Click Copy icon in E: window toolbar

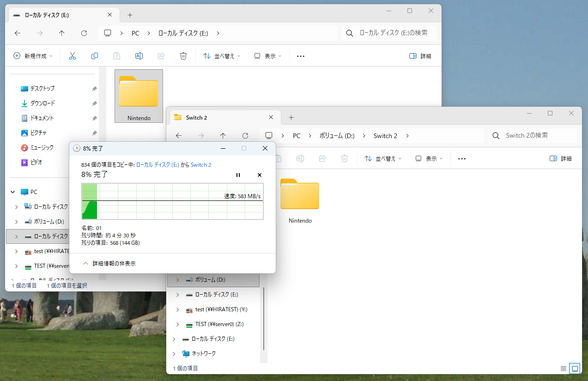pos(95,56)
